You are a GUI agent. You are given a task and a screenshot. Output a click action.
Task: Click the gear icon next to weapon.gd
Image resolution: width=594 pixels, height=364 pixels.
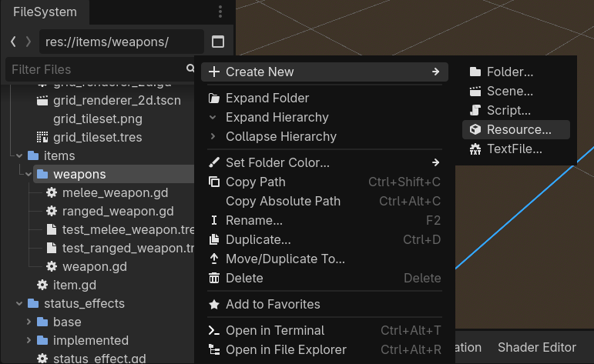[x=52, y=267]
